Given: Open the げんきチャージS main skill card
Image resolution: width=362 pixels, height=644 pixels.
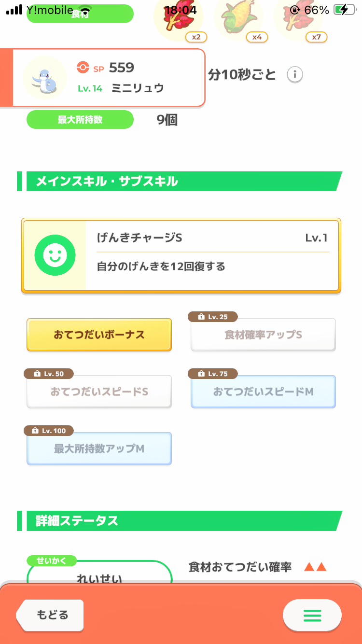Looking at the screenshot, I should 212,255.
